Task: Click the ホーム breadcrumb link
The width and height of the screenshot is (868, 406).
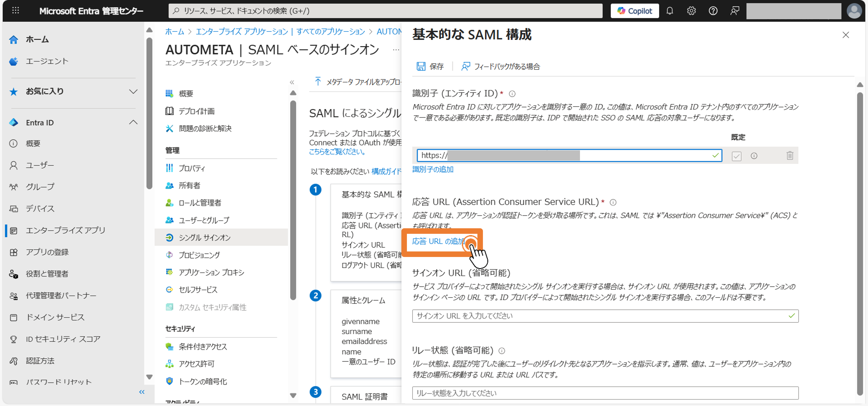Action: coord(175,32)
